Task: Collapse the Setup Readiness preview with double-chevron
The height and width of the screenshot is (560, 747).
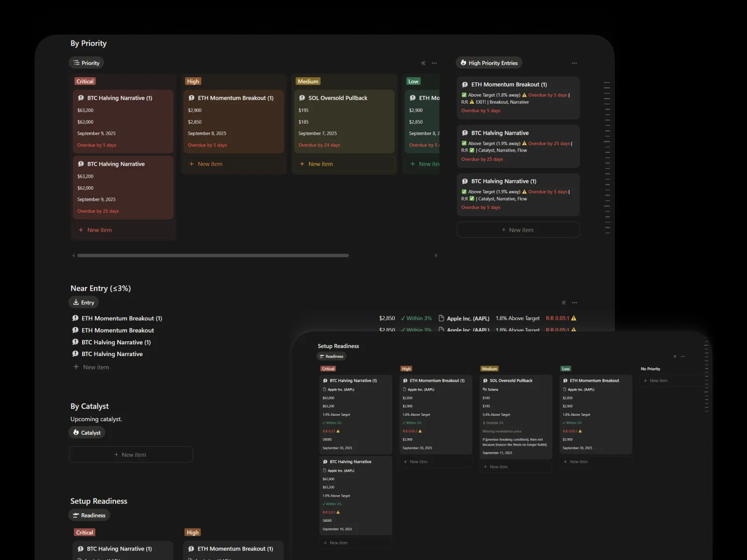Action: (x=675, y=357)
